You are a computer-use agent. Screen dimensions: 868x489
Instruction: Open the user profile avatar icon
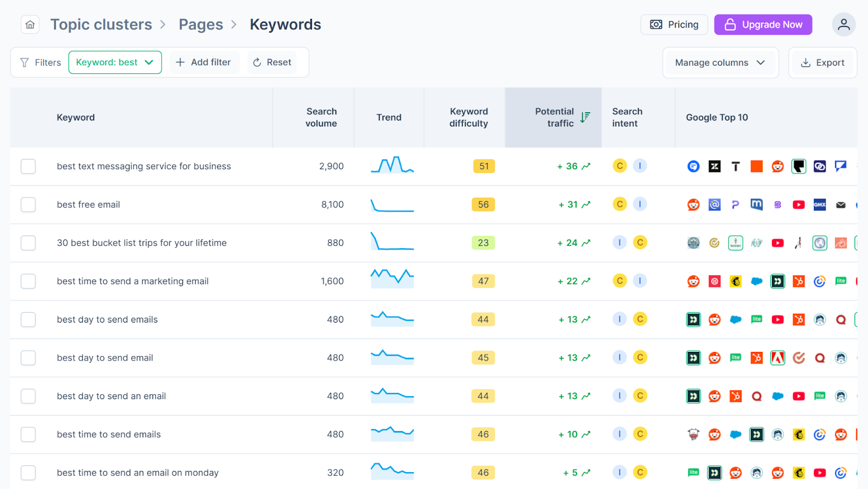[844, 24]
